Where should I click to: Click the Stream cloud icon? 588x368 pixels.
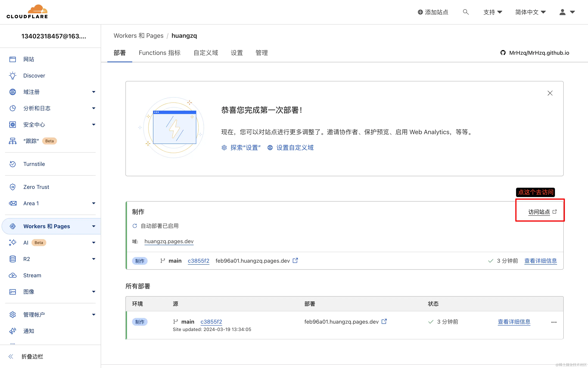[13, 275]
